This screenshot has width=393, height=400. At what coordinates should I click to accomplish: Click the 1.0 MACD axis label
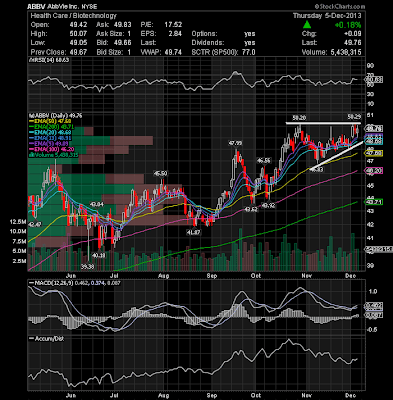tap(373, 291)
